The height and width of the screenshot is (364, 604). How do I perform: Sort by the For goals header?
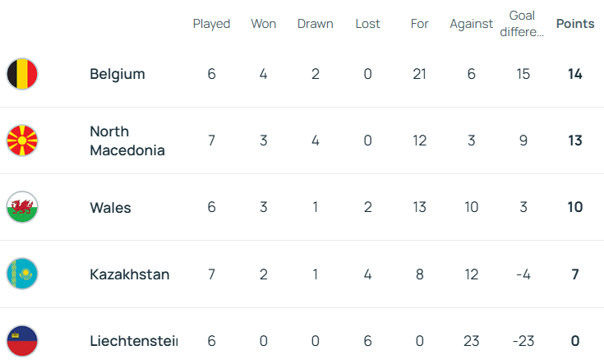tap(419, 24)
